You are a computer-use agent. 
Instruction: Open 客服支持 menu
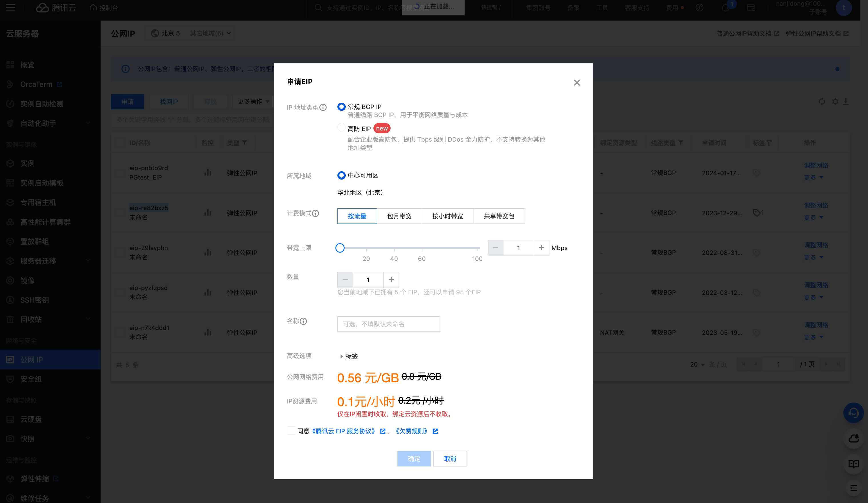coord(637,8)
